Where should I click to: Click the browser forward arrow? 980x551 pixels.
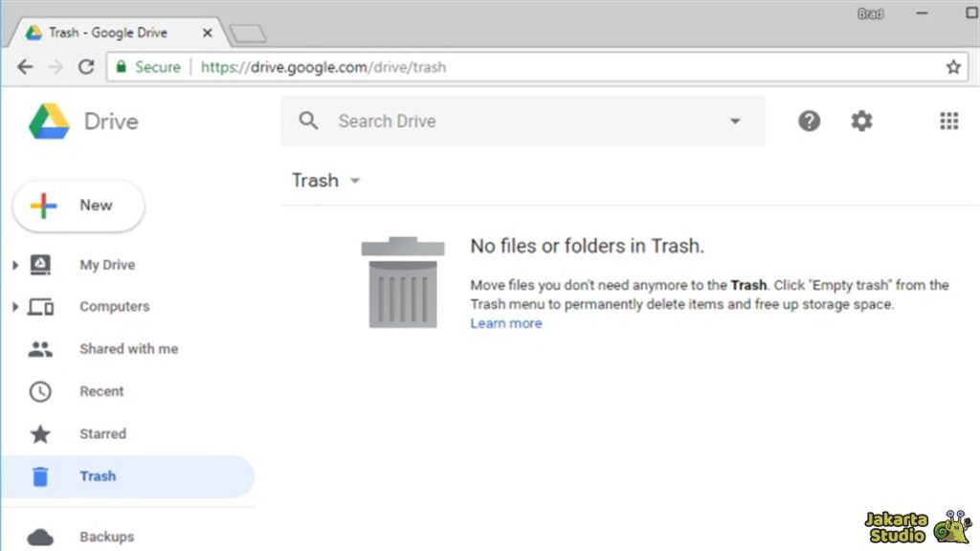[x=56, y=67]
